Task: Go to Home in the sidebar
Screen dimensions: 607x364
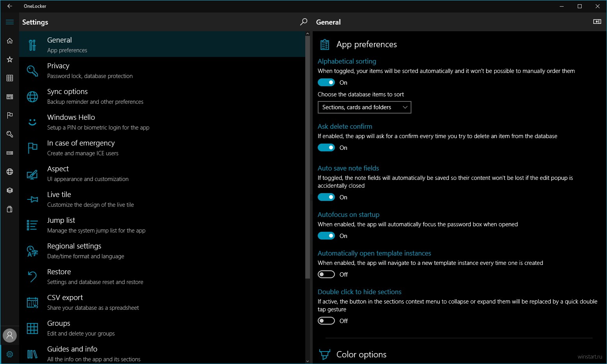Action: tap(10, 41)
